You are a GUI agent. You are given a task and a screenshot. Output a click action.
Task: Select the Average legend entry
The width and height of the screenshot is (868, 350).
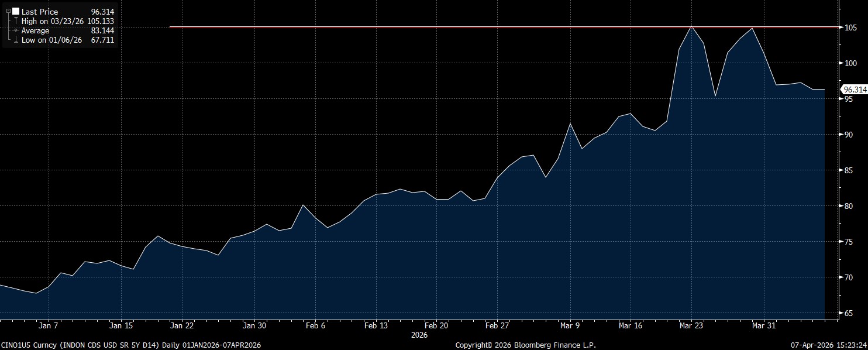pos(35,30)
